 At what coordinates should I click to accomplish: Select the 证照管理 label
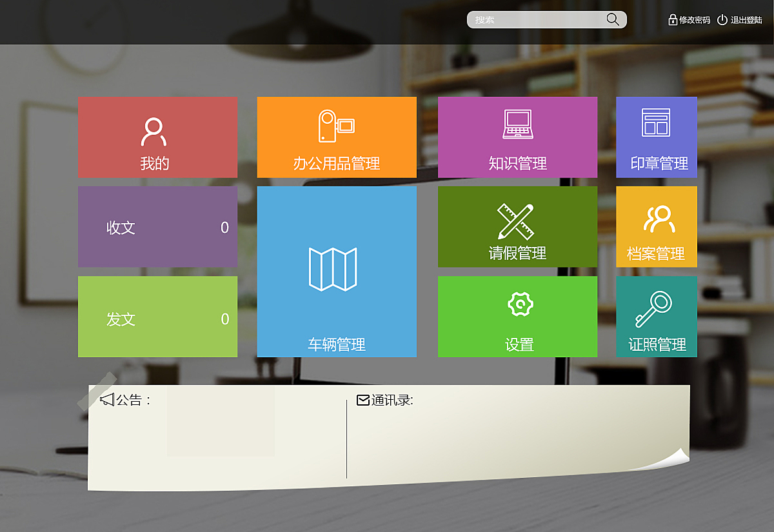658,345
